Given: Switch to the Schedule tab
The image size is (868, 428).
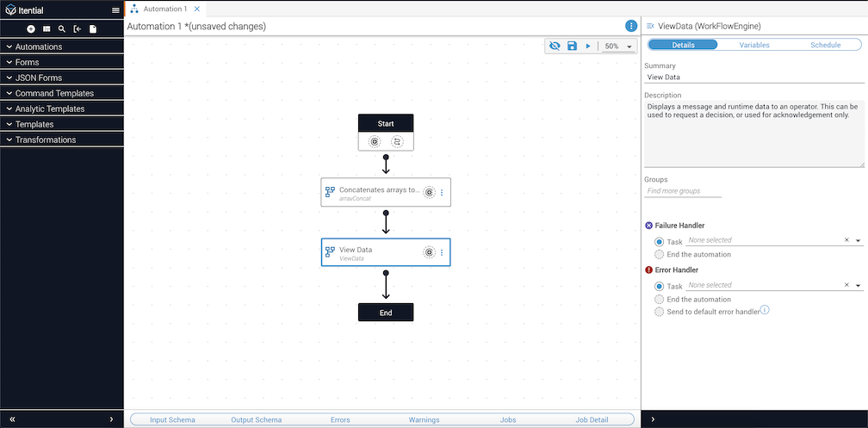Looking at the screenshot, I should coord(825,45).
